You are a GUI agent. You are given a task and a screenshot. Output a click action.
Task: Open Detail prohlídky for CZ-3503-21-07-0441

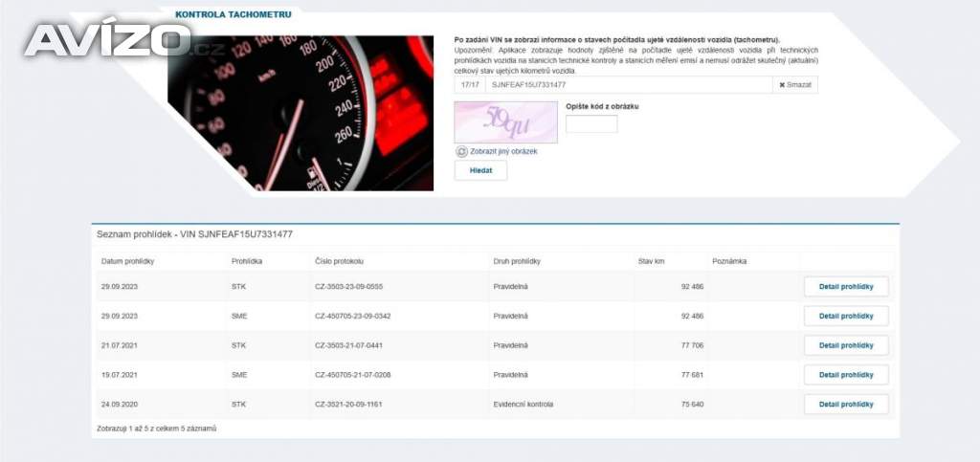pyautogui.click(x=846, y=345)
